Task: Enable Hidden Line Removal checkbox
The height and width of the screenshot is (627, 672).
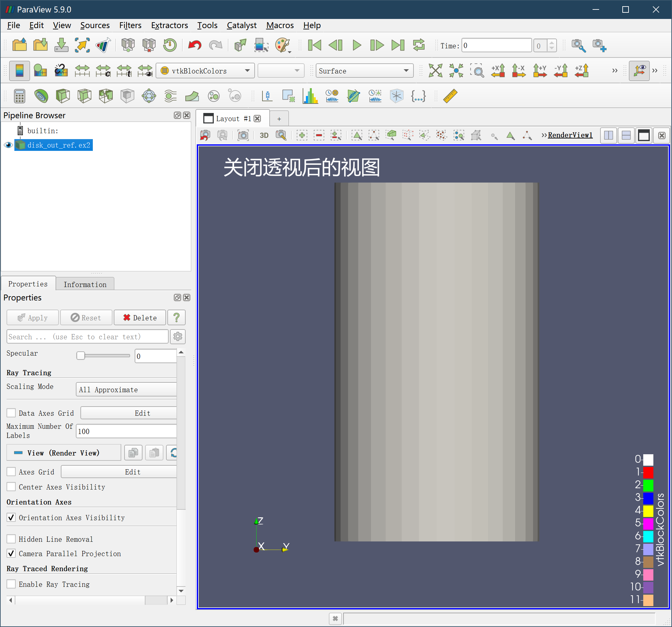Action: pyautogui.click(x=11, y=539)
